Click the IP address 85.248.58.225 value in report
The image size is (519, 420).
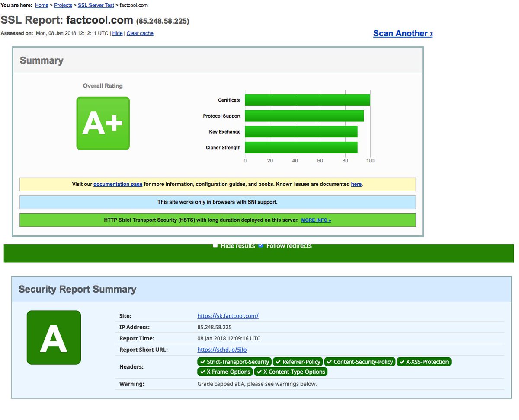pos(215,327)
